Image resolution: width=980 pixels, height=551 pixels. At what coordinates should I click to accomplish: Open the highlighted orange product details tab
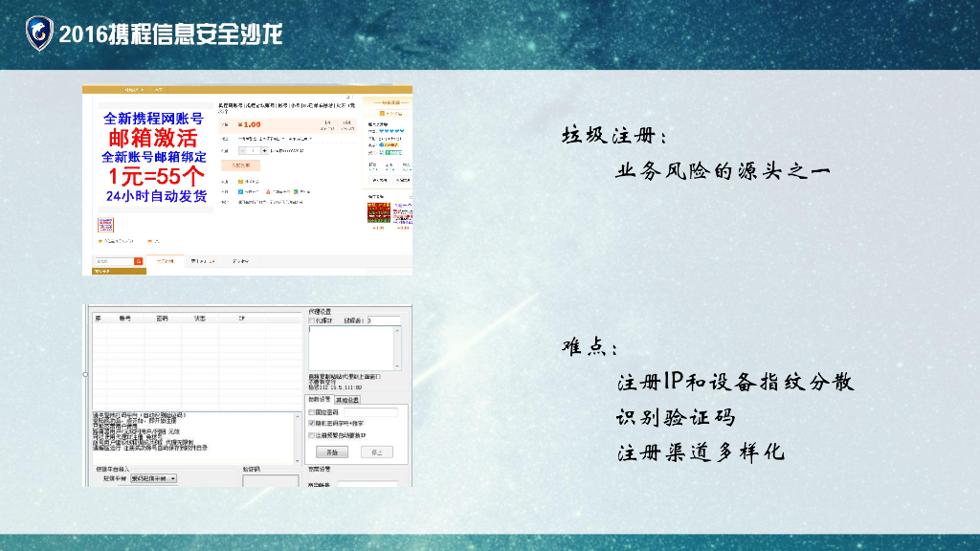tap(165, 261)
